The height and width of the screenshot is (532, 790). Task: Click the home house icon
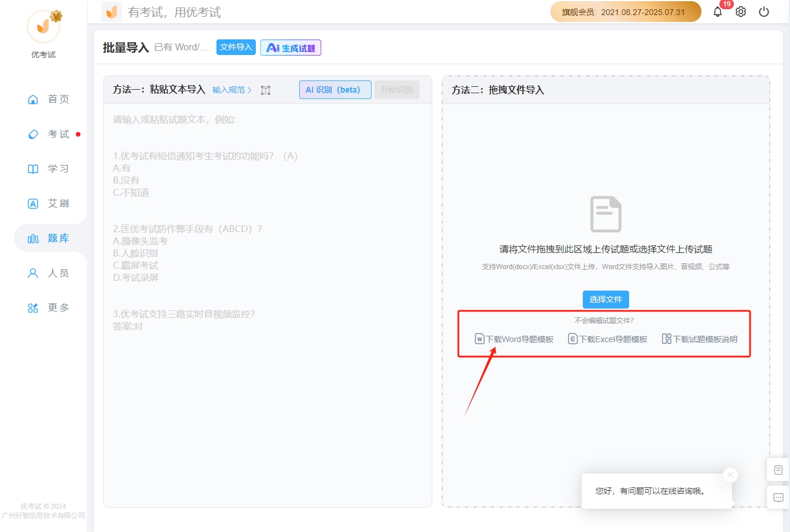(x=33, y=100)
